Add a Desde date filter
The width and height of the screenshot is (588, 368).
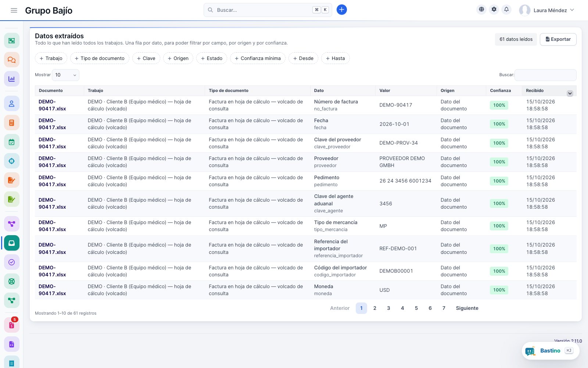pos(303,58)
